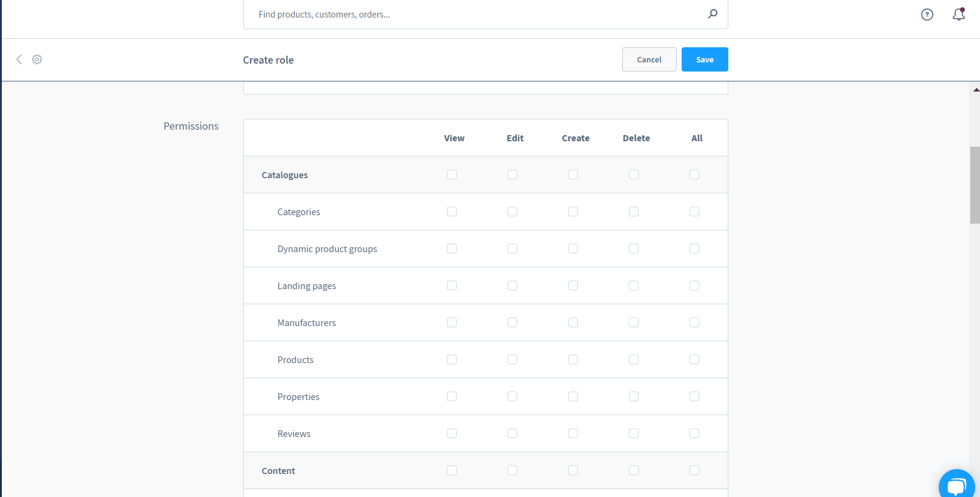Enable Delete permission for Products
The height and width of the screenshot is (497, 980).
coord(634,359)
